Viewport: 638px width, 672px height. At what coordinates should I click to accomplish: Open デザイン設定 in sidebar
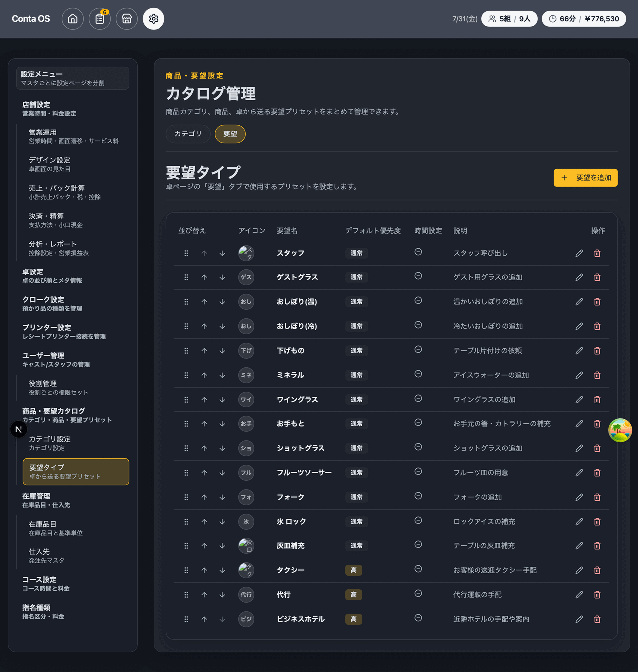pyautogui.click(x=76, y=164)
